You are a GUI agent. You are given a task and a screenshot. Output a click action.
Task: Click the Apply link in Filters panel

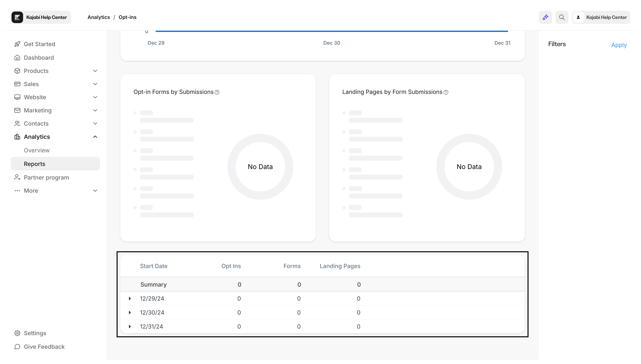click(x=619, y=45)
